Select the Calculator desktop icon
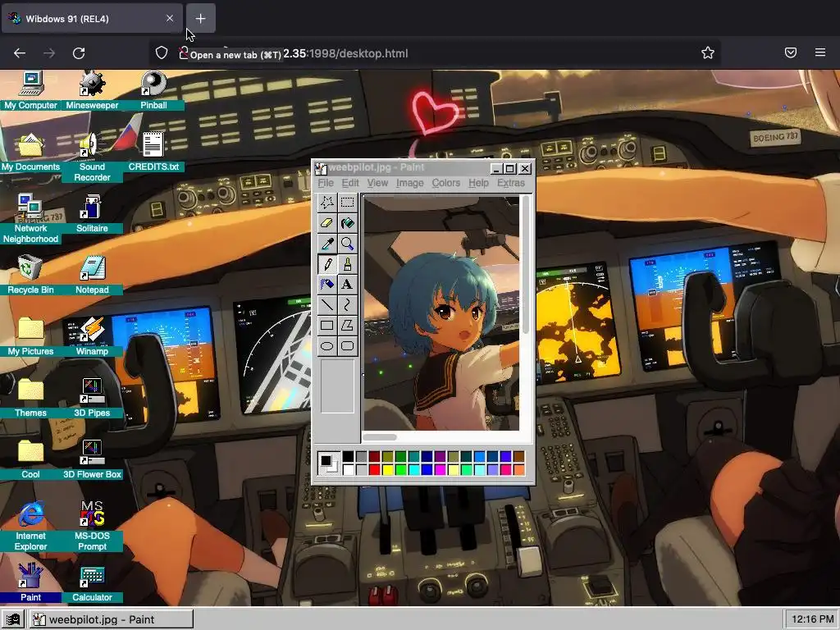This screenshot has width=840, height=630. coord(92,583)
